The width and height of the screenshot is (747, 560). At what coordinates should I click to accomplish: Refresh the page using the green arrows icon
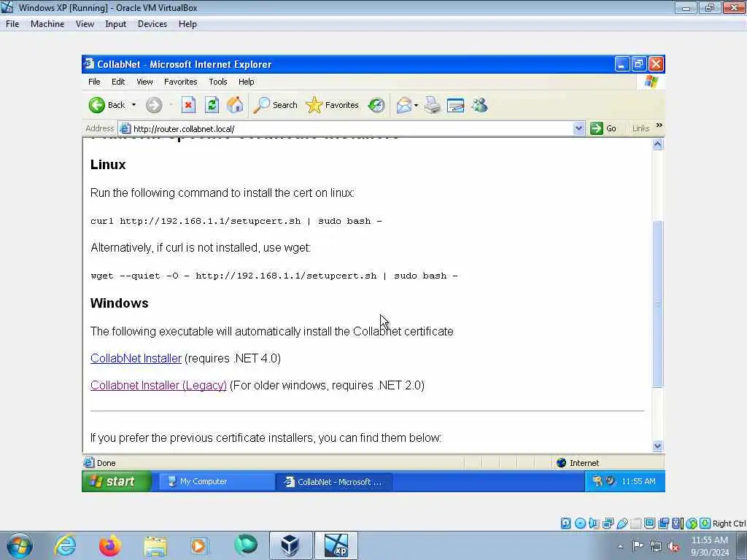(x=212, y=105)
